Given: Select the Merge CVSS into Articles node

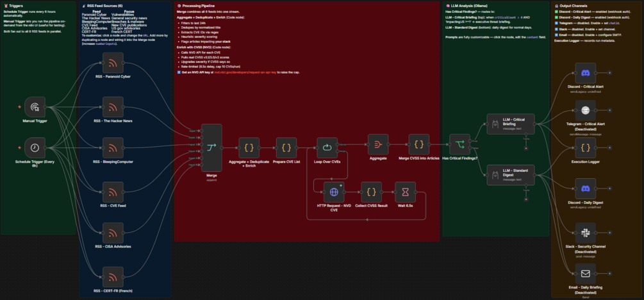Looking at the screenshot, I should [419, 144].
